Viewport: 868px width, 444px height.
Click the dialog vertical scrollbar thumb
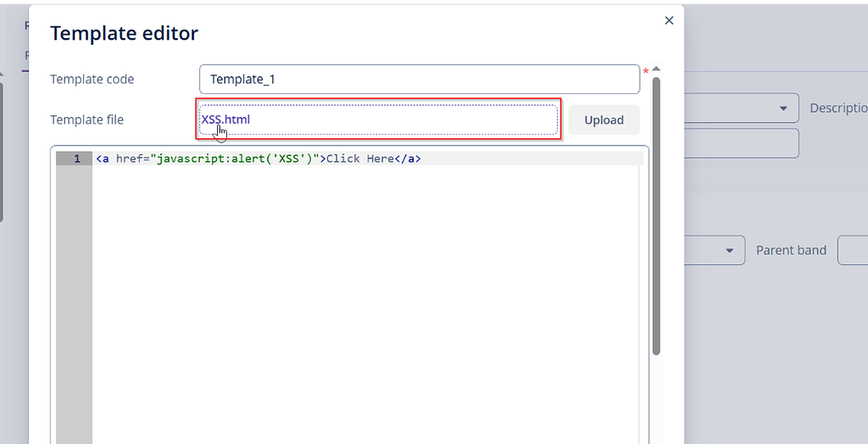click(x=657, y=216)
